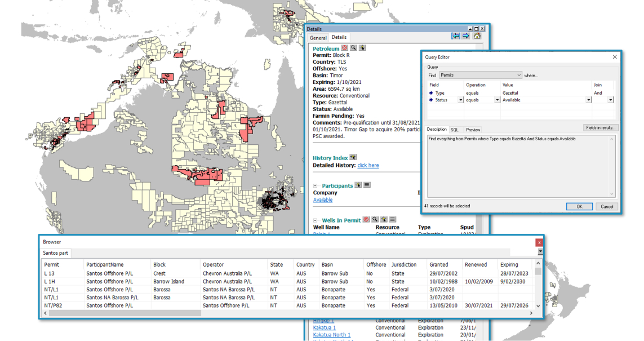Viewport: 644px width, 341px height.
Task: Click the select icon next to History Index
Action: 353,157
